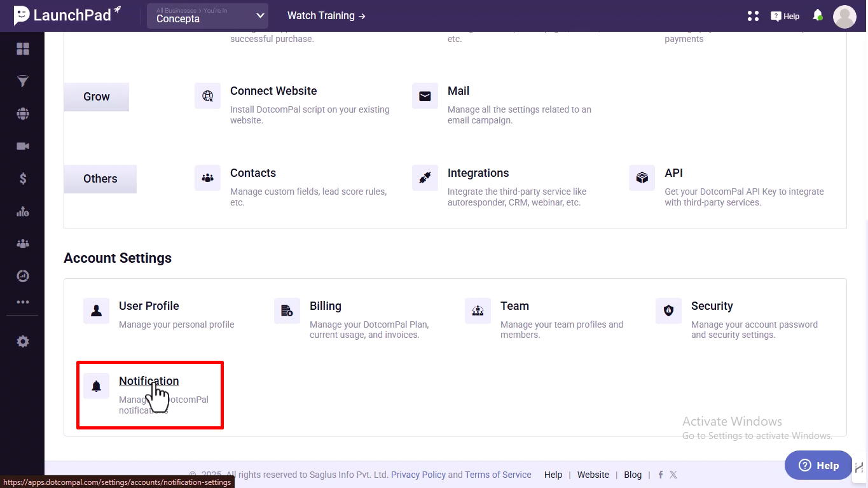Select the Others category tab
Screen dimensions: 868x488
coord(100,179)
